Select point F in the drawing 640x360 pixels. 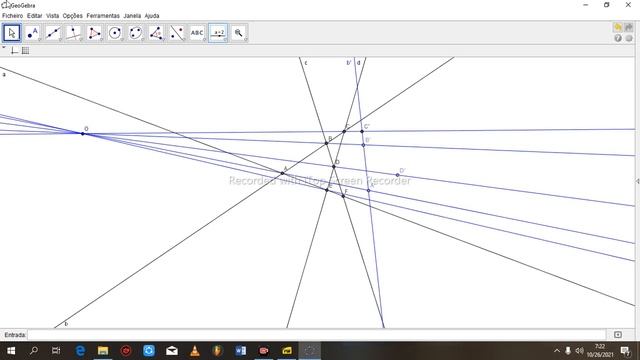343,196
